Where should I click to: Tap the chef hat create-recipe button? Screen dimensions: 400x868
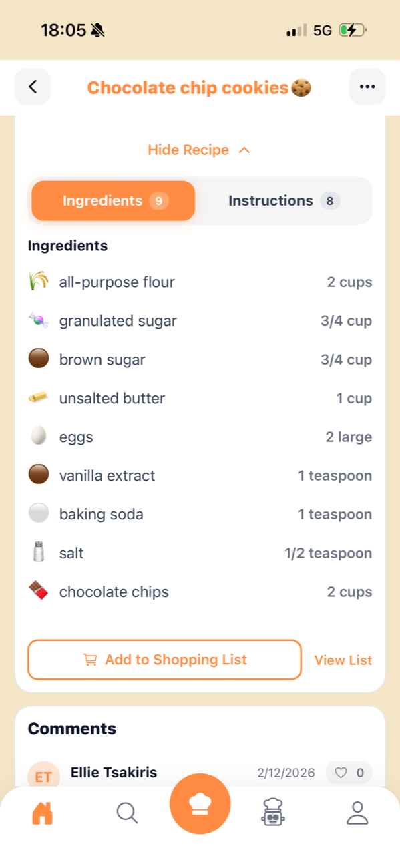pos(200,804)
